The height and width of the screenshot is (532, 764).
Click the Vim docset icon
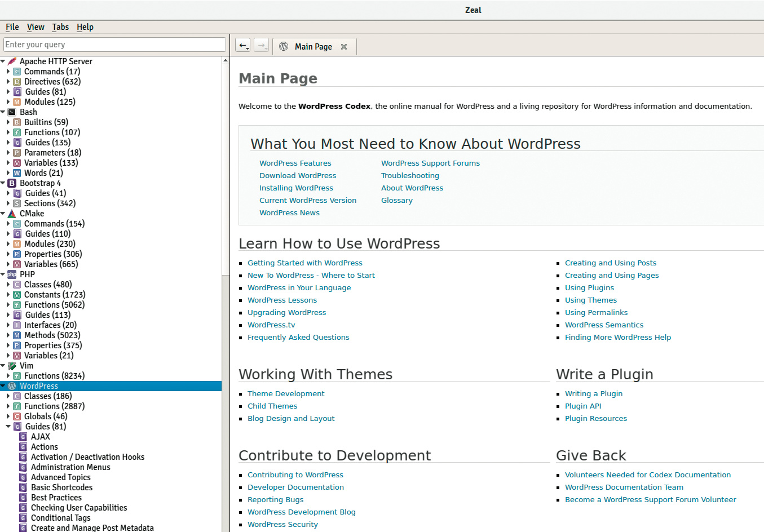(x=12, y=366)
